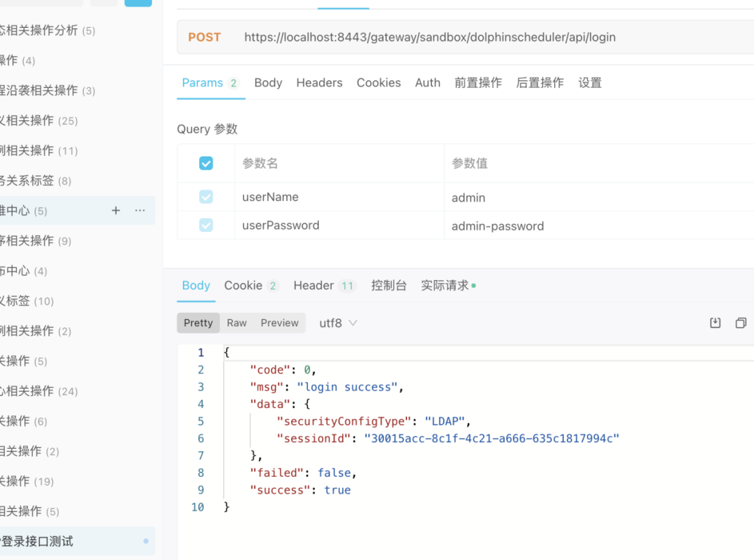The height and width of the screenshot is (560, 754).
Task: Click the admin-password value cell
Action: (599, 226)
